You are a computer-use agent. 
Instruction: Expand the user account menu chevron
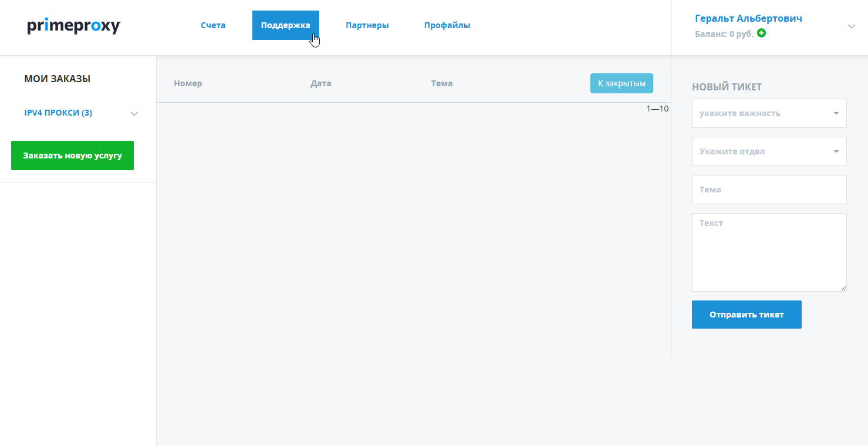[x=852, y=26]
